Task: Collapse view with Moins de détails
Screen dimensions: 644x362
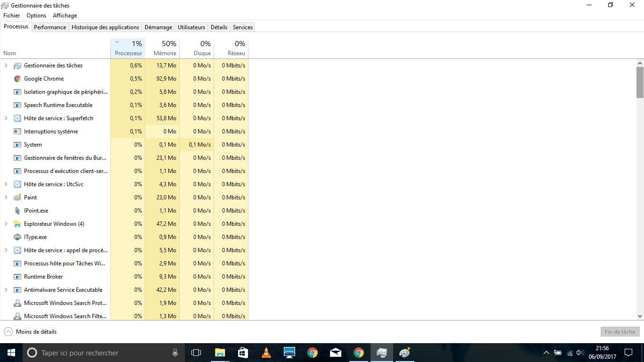Action: pyautogui.click(x=30, y=332)
